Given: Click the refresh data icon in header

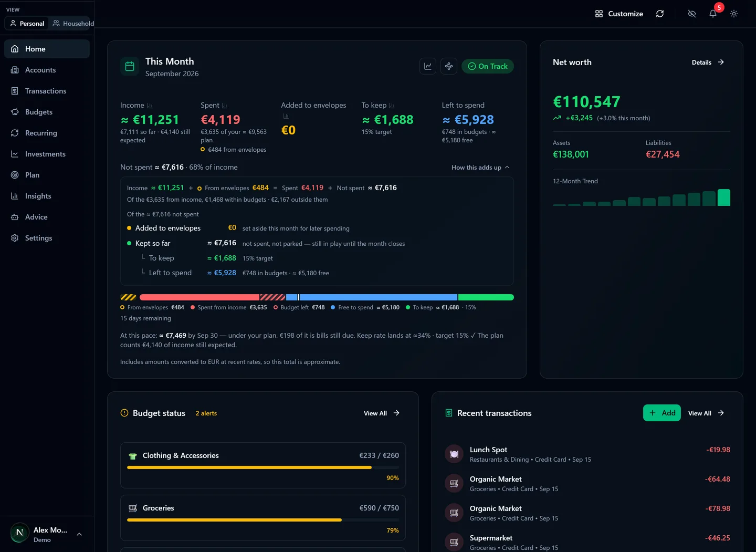Looking at the screenshot, I should pos(660,14).
